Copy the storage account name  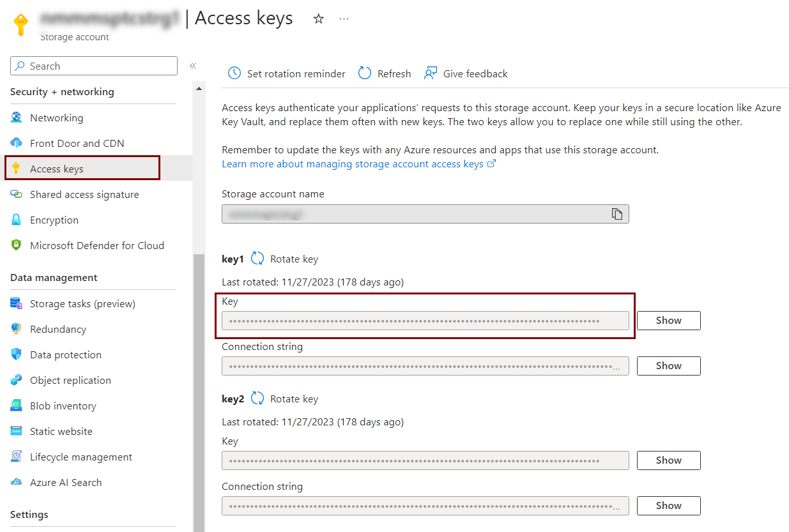617,214
